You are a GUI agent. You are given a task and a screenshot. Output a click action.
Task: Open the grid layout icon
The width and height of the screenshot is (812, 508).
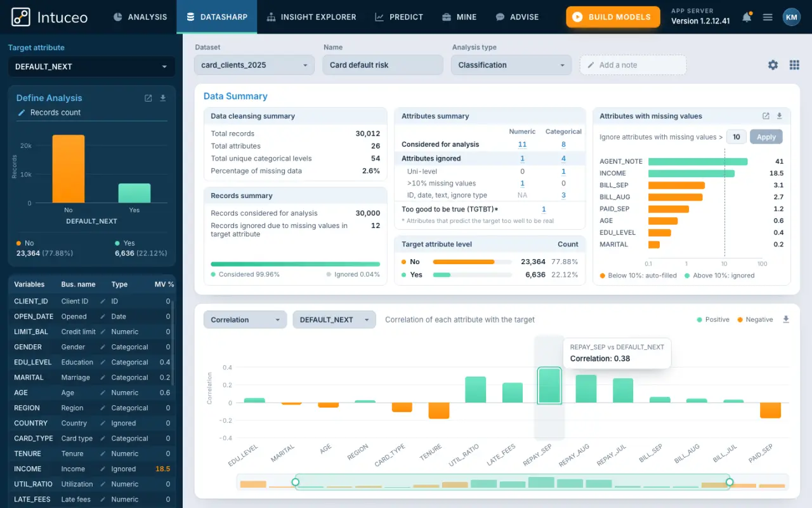tap(794, 65)
